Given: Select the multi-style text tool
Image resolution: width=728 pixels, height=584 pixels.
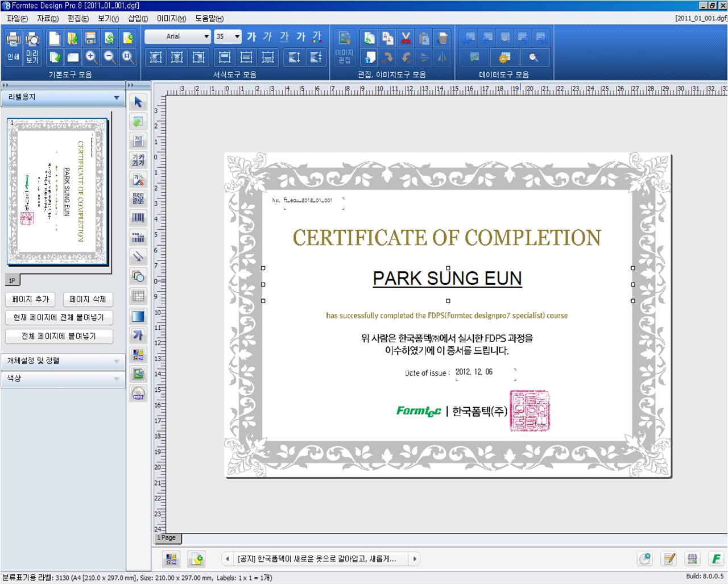Looking at the screenshot, I should tap(138, 160).
